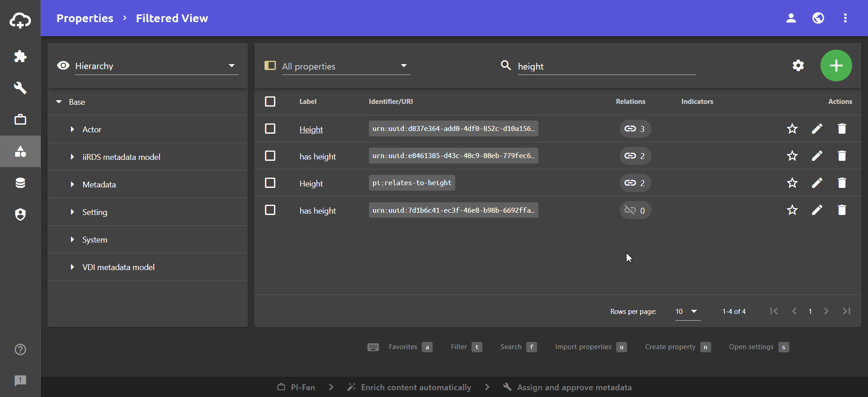Expand the iiRDS metadata model node
Viewport: 868px width, 397px height.
[x=72, y=157]
